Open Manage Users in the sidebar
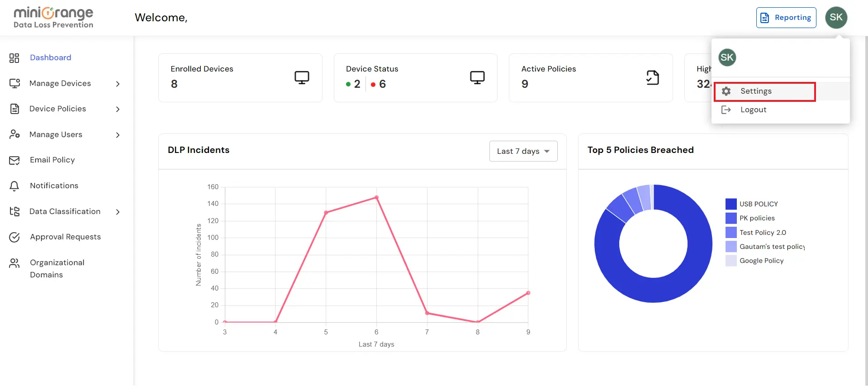The image size is (868, 386). [56, 134]
